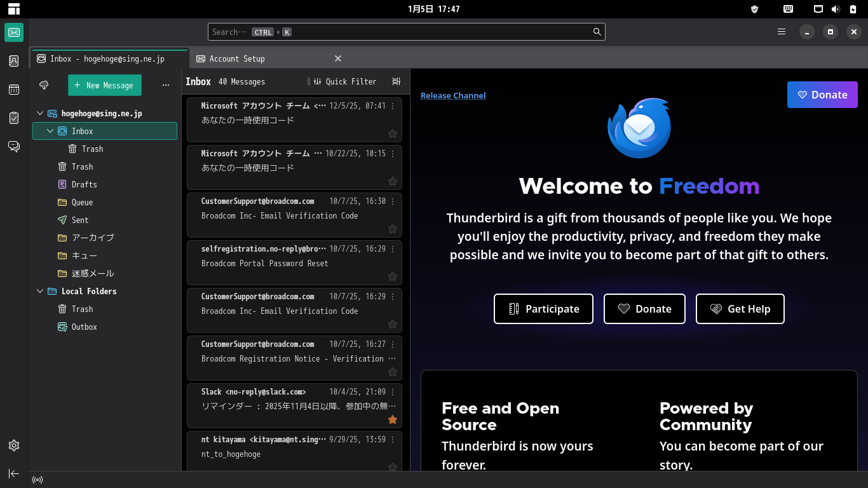Unstar the Slack reminder message

point(393,419)
